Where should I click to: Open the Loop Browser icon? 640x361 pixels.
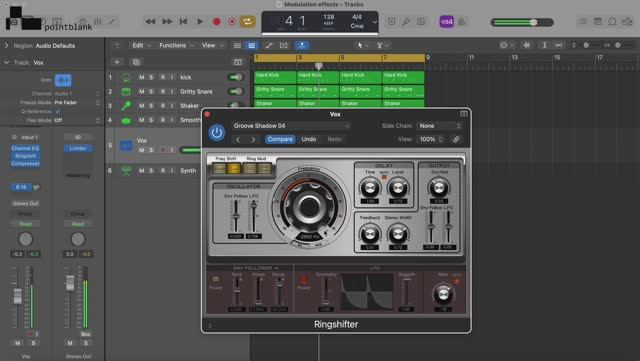[x=612, y=22]
